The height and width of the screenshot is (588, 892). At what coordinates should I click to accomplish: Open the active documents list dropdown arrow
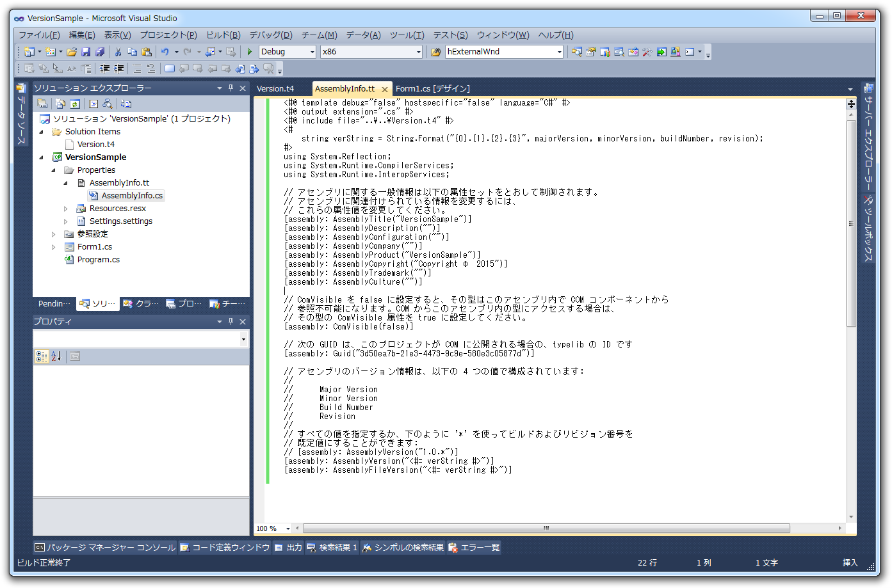point(850,89)
